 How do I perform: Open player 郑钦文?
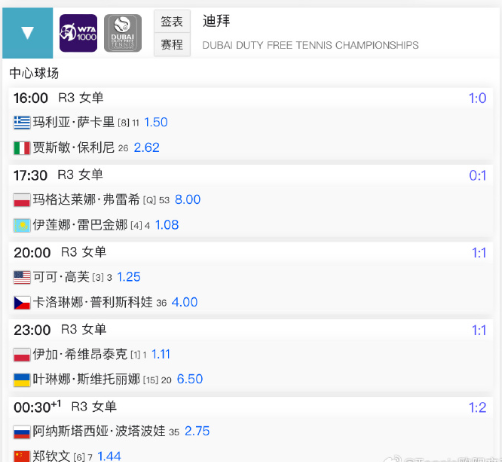[x=51, y=456]
